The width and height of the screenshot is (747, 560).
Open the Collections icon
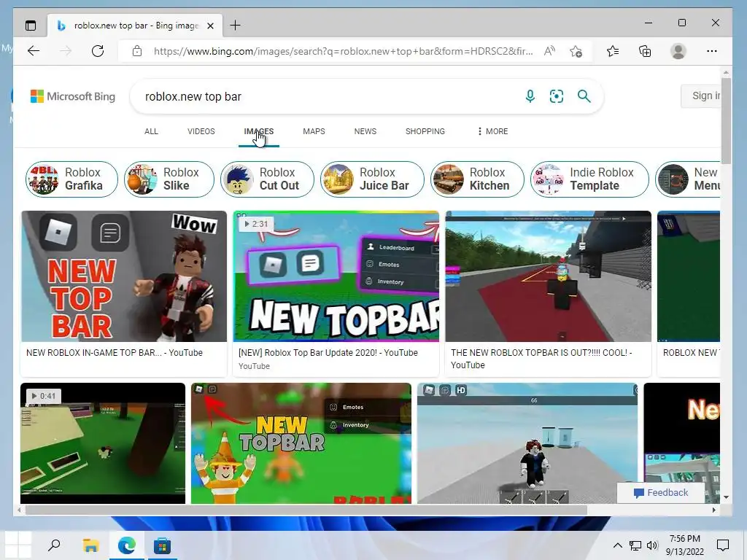click(645, 51)
